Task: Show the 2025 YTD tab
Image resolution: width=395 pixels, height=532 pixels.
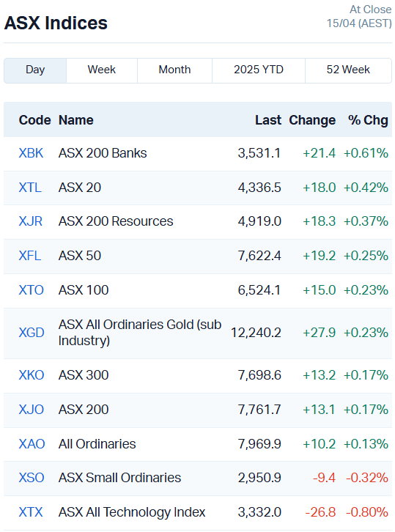Action: tap(259, 70)
